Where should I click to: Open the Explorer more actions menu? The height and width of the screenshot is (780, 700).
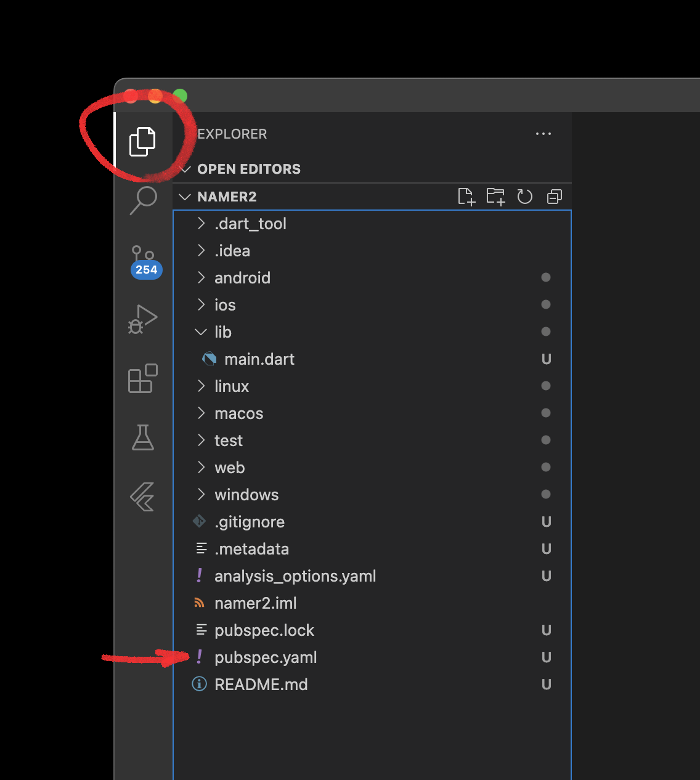coord(543,134)
